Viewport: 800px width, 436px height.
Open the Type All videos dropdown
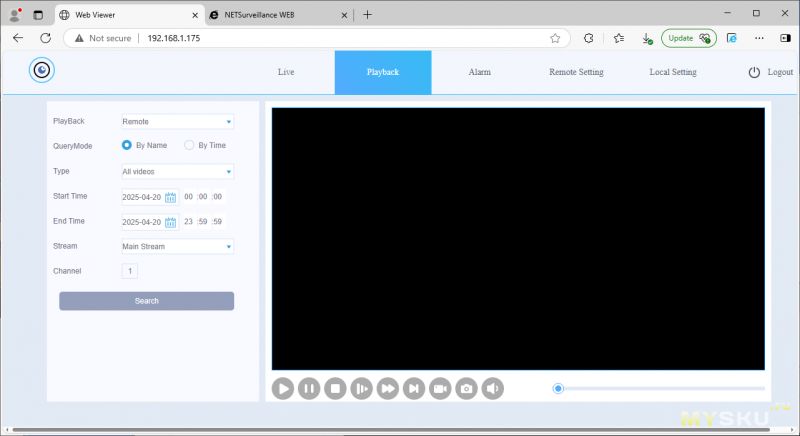(x=178, y=171)
